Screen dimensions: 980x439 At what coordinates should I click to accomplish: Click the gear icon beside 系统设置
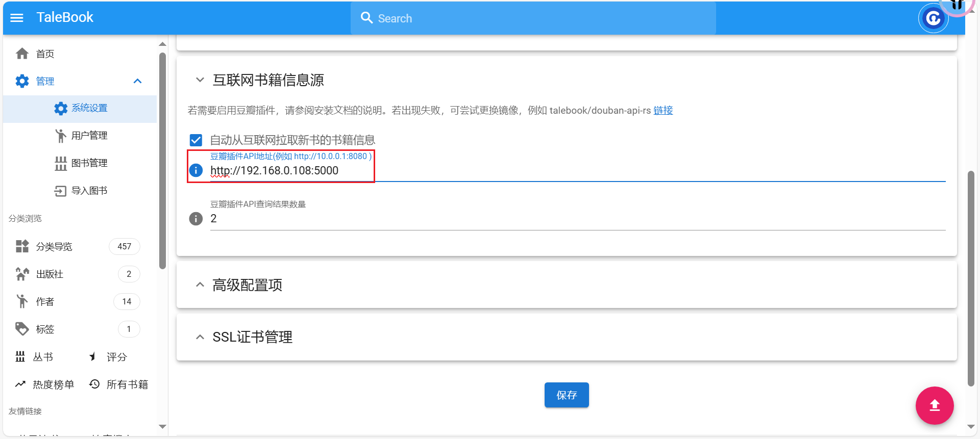[61, 108]
